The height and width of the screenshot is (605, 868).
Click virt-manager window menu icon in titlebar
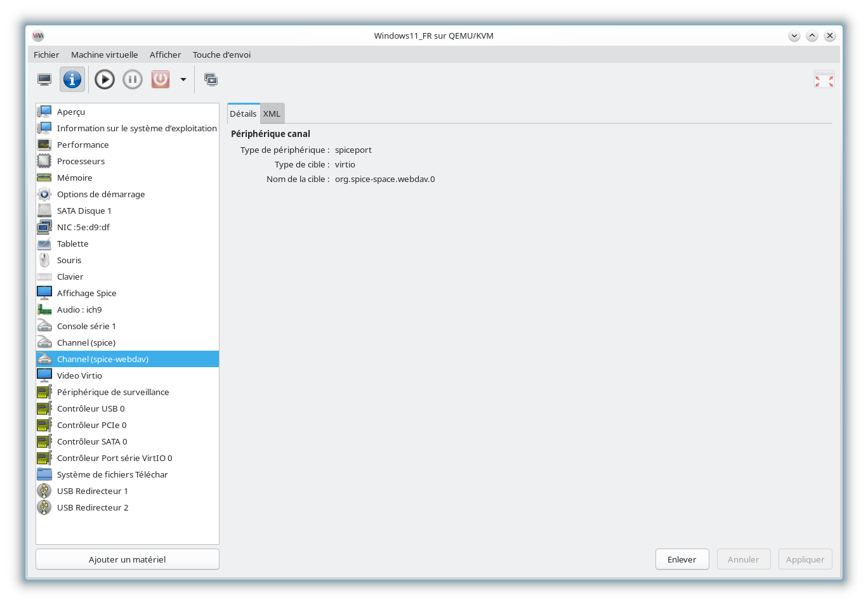click(38, 36)
